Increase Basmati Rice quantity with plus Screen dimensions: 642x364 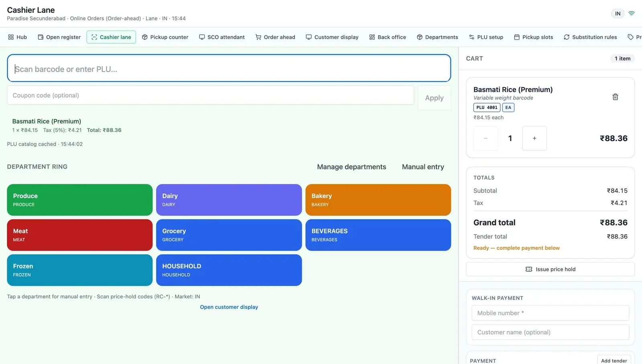(x=534, y=138)
